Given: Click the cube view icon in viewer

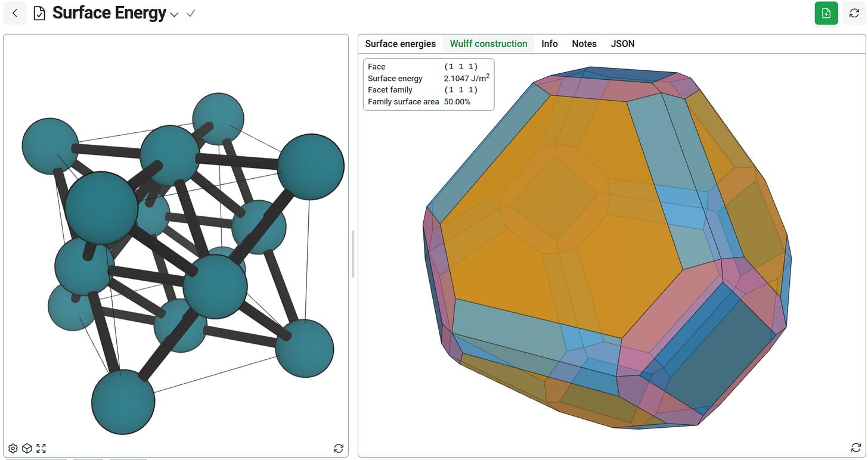Looking at the screenshot, I should (27, 448).
